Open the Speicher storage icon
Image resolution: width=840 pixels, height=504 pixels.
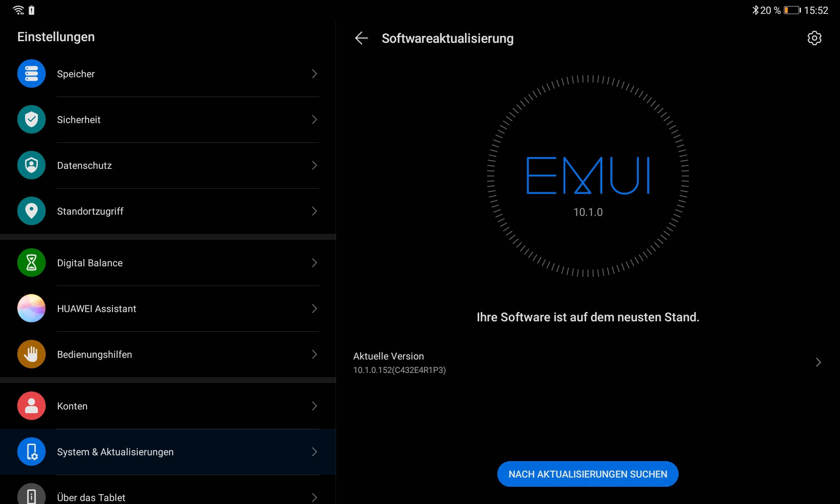31,74
